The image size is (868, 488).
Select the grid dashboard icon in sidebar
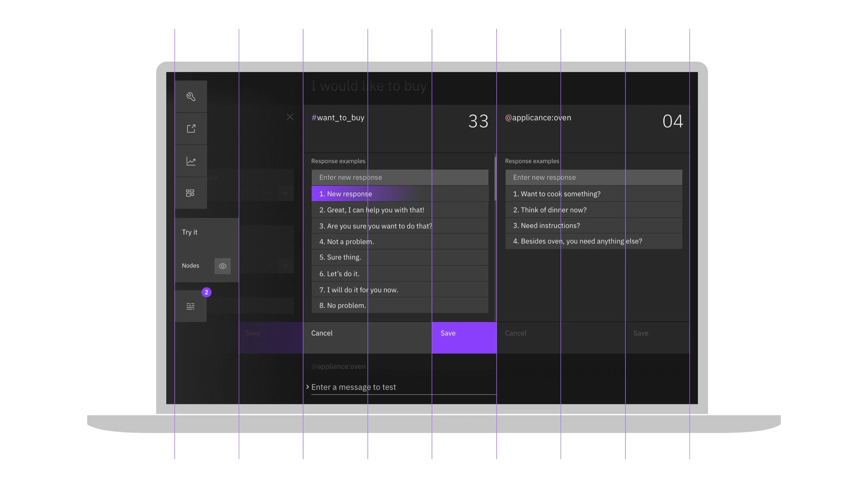pyautogui.click(x=190, y=193)
